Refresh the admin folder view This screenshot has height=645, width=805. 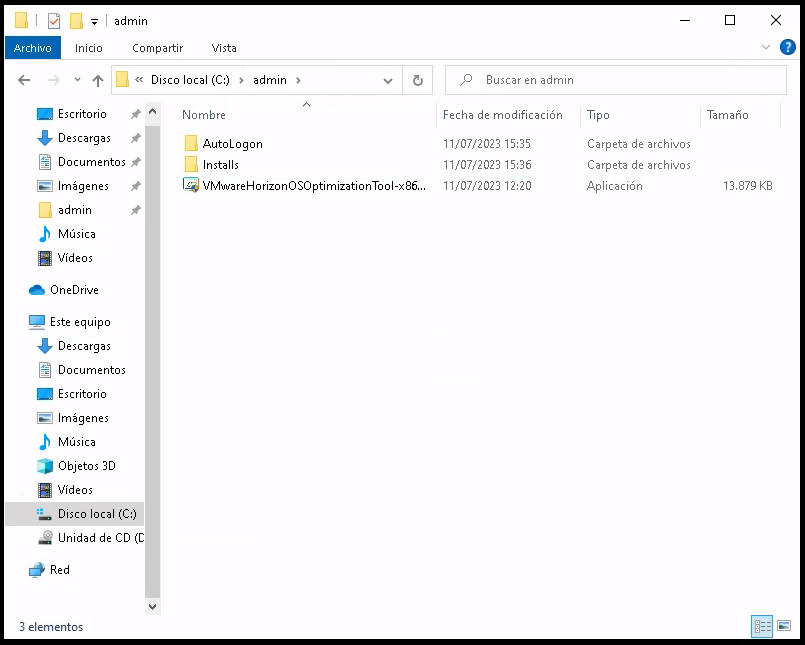[x=417, y=80]
